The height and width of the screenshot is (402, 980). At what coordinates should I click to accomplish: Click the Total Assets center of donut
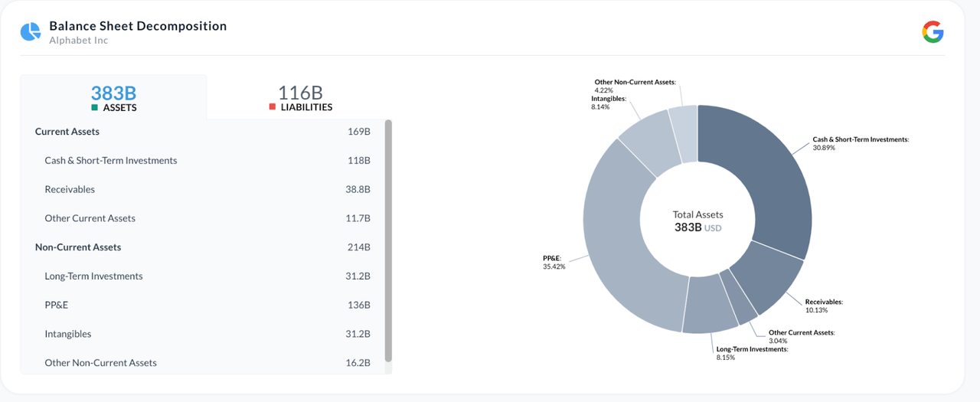click(697, 221)
